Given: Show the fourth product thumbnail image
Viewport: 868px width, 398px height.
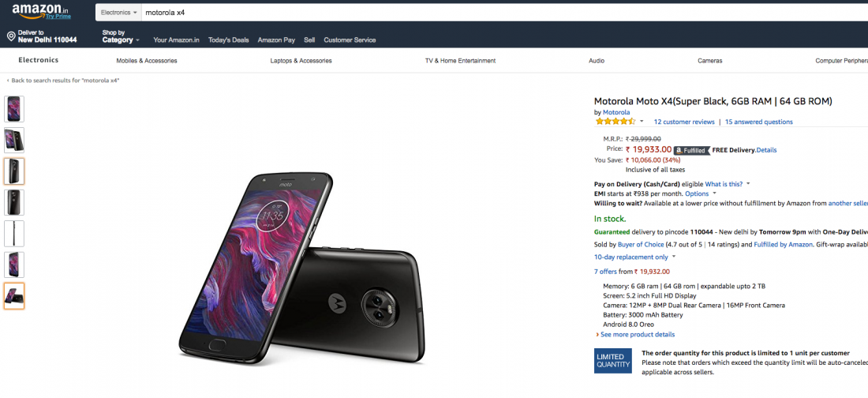Looking at the screenshot, I should (x=14, y=202).
